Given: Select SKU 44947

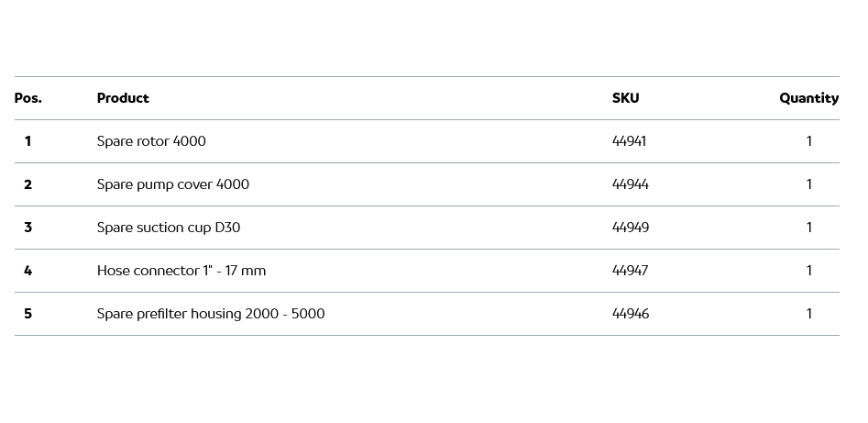Looking at the screenshot, I should pos(630,271).
